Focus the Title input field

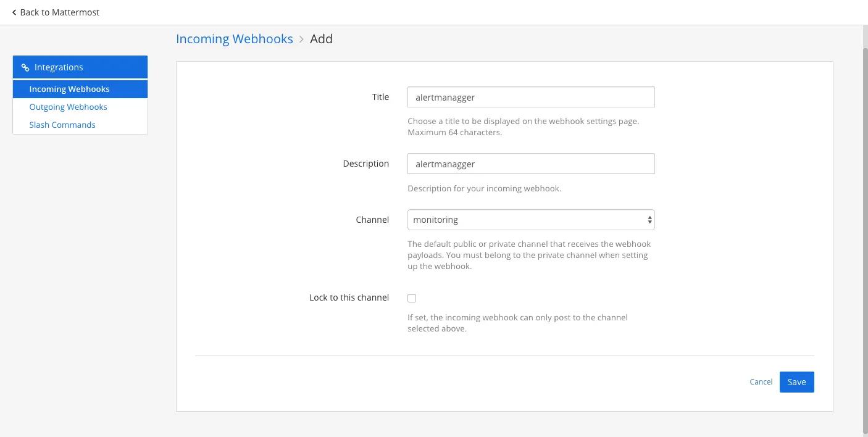pos(530,97)
